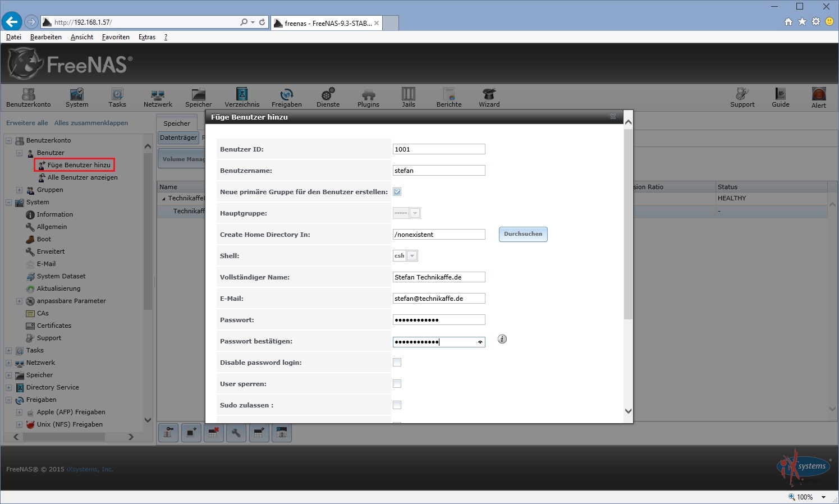Launch the Wizard toolbar icon
The width and height of the screenshot is (839, 504).
point(489,97)
